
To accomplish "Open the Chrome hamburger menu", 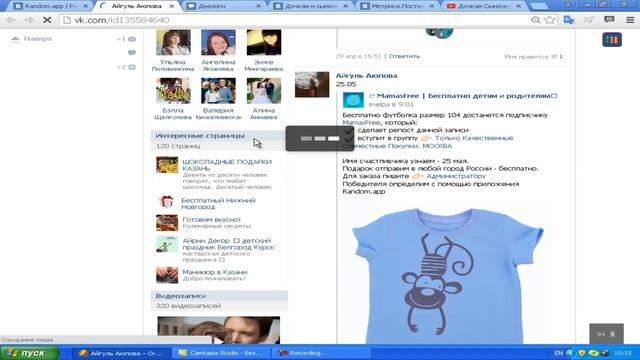I will [x=630, y=20].
